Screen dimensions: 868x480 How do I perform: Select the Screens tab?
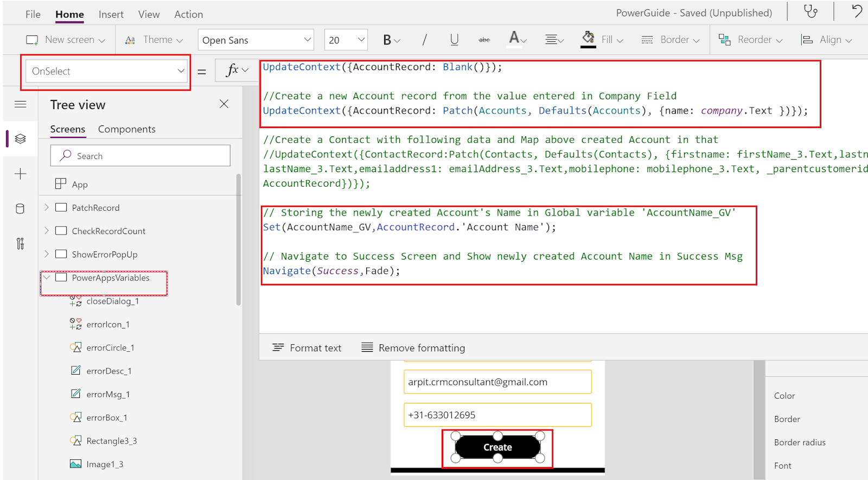click(x=68, y=129)
